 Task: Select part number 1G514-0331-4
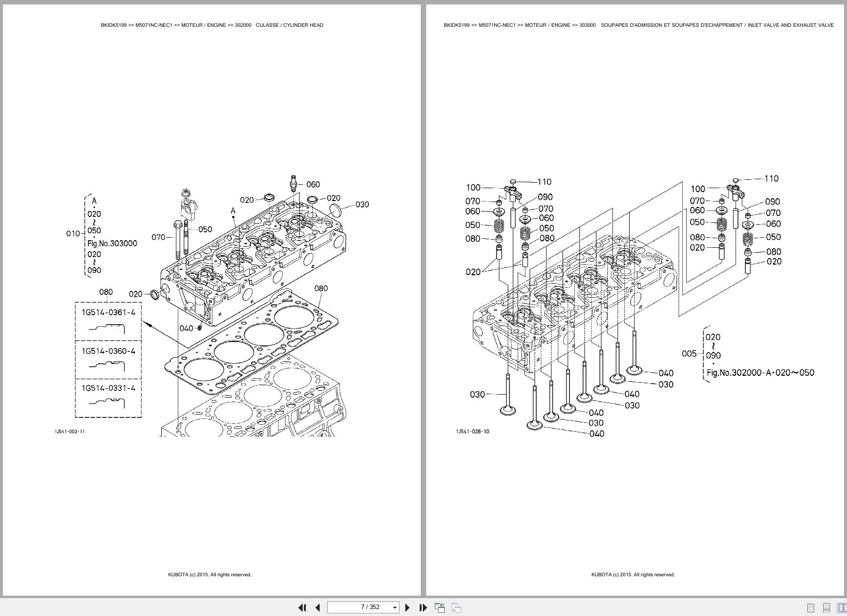pyautogui.click(x=108, y=389)
